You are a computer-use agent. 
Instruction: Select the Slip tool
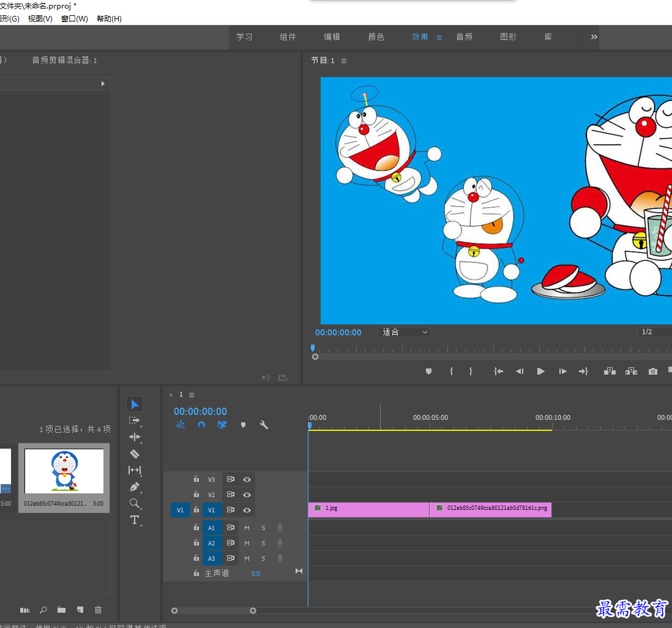(135, 470)
